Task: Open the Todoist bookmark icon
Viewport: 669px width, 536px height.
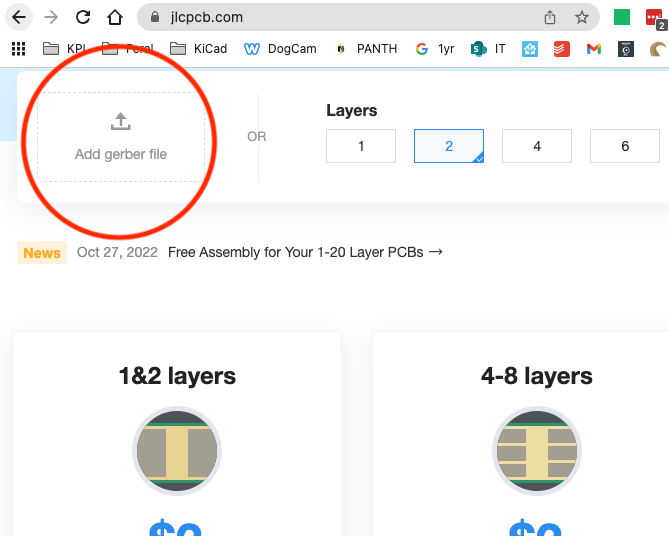Action: pos(562,49)
